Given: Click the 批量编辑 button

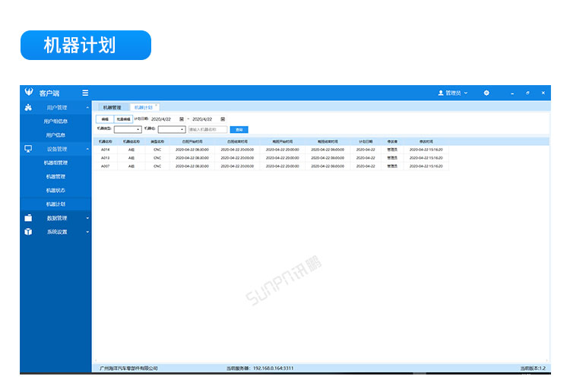Looking at the screenshot, I should [123, 119].
